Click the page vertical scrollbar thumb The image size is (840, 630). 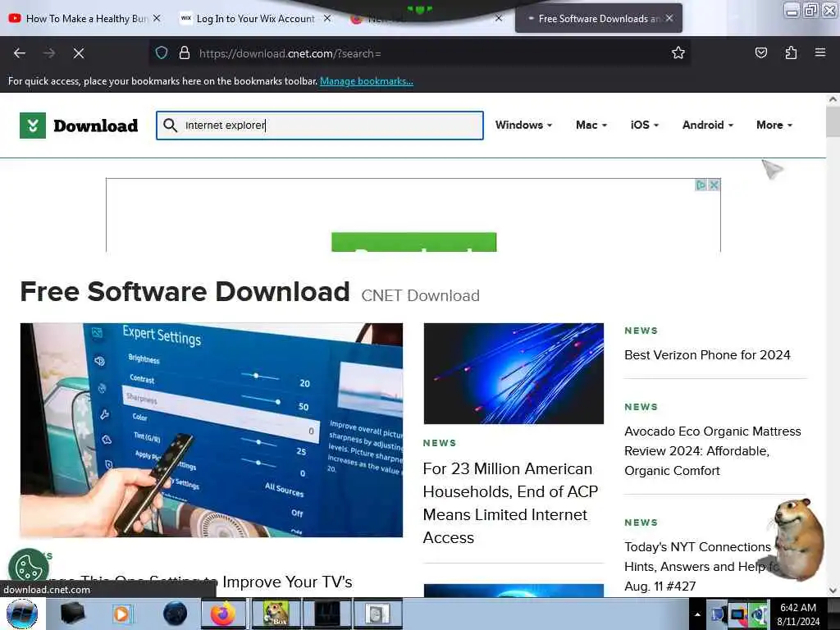tap(833, 121)
